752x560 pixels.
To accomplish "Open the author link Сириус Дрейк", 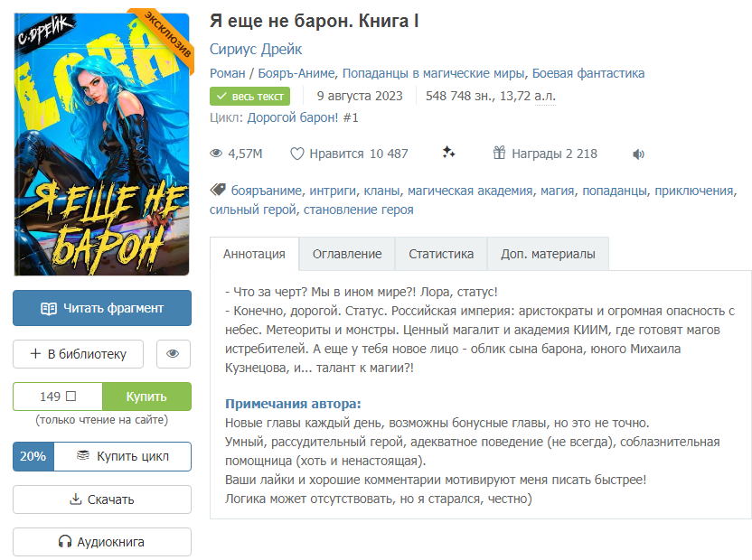I will (x=256, y=49).
